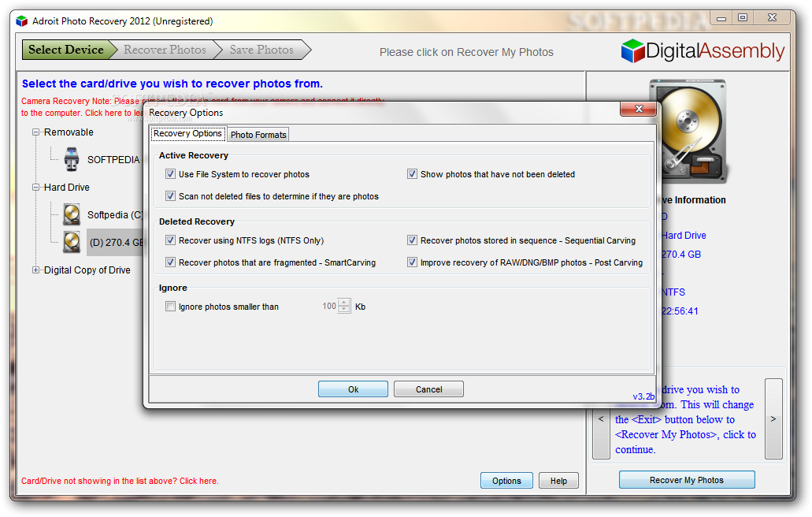Select the Removable tree label

pyautogui.click(x=69, y=132)
